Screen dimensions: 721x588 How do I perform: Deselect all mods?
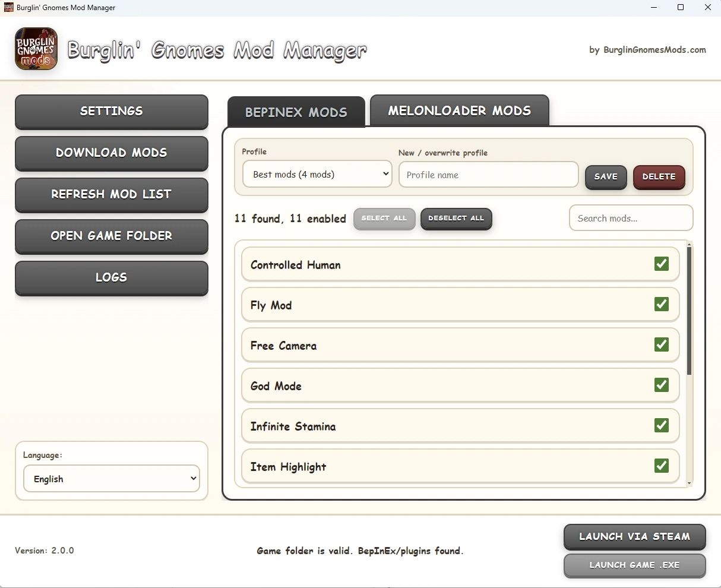pyautogui.click(x=456, y=219)
